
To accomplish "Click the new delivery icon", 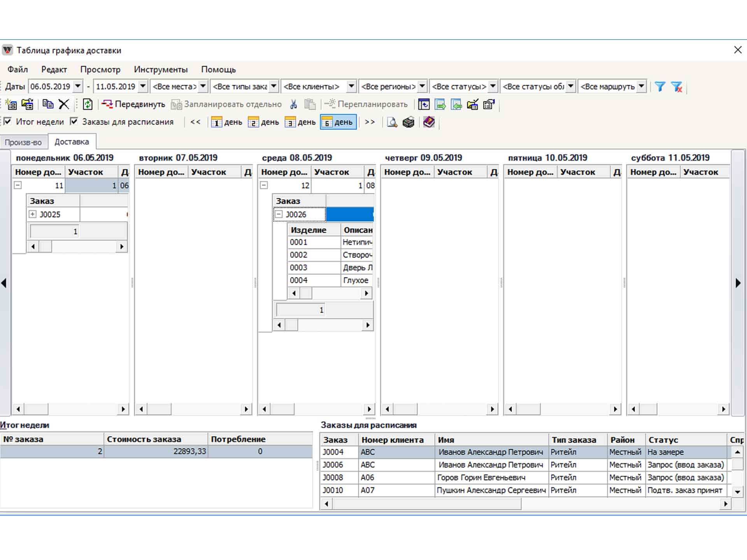I will 11,104.
